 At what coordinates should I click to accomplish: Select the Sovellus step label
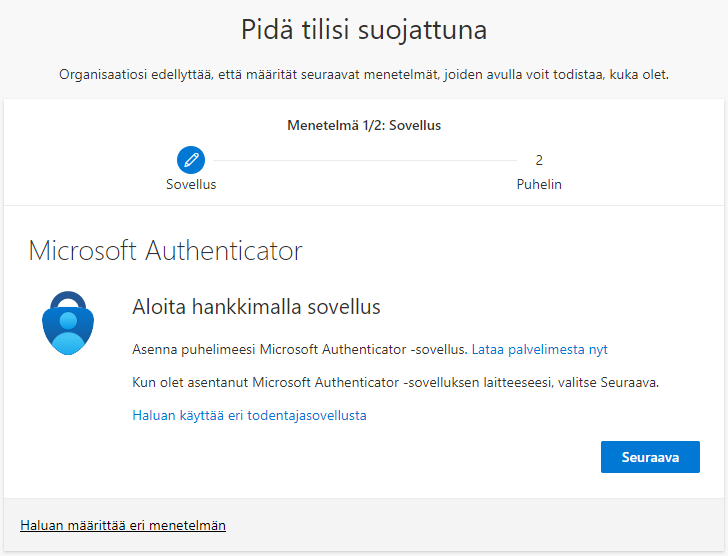pyautogui.click(x=191, y=184)
